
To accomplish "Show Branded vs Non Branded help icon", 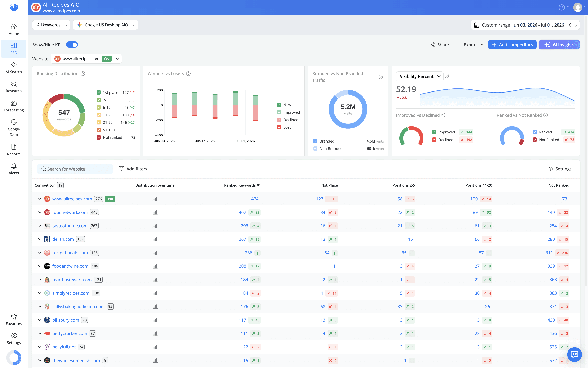I will tap(381, 77).
